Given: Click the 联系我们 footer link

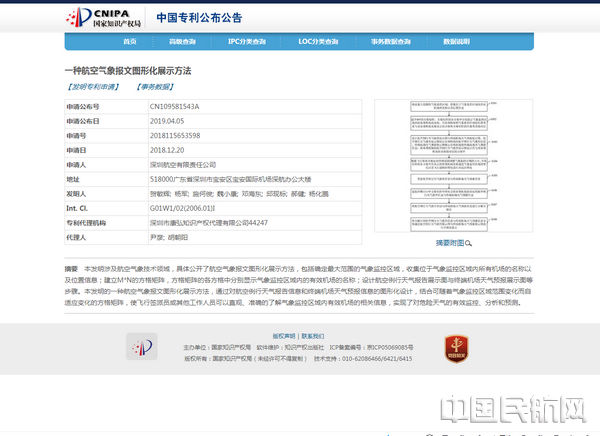Looking at the screenshot, I should coord(314,335).
